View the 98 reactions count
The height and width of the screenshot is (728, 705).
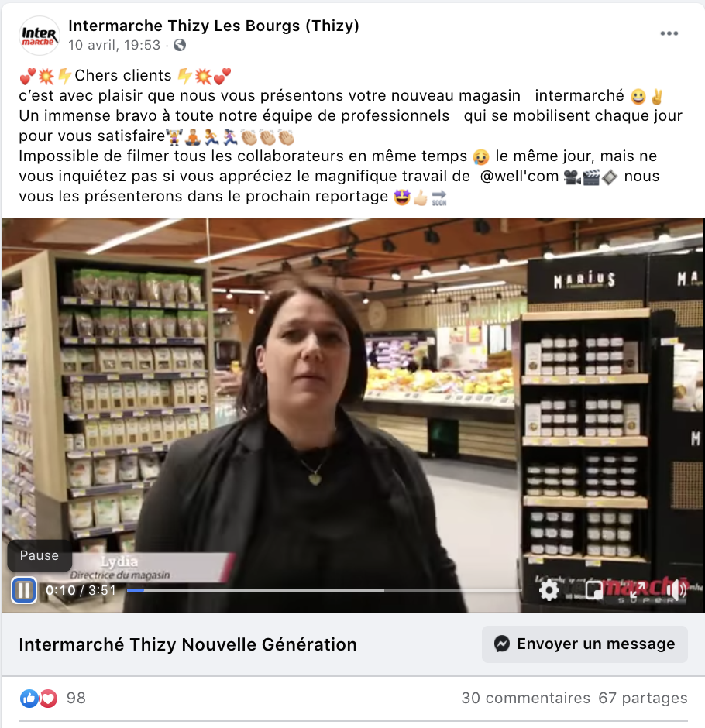click(76, 699)
